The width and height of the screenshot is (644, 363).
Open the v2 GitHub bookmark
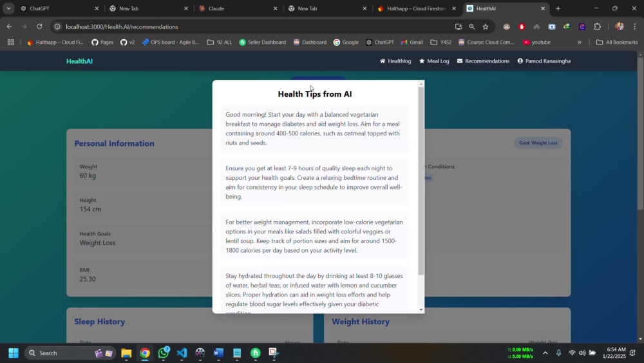(x=128, y=43)
